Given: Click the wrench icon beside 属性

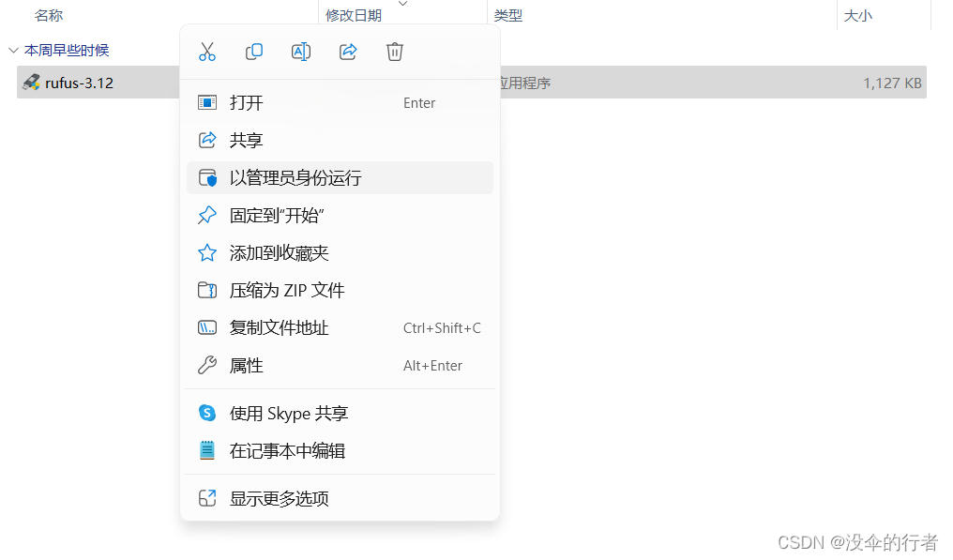Looking at the screenshot, I should point(207,366).
